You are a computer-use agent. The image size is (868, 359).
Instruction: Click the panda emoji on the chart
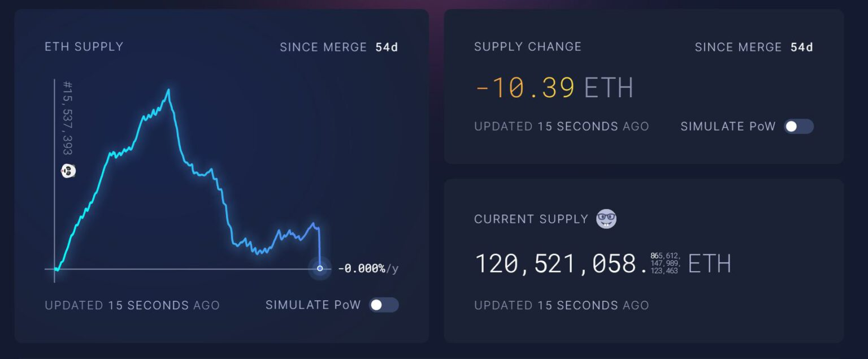68,171
